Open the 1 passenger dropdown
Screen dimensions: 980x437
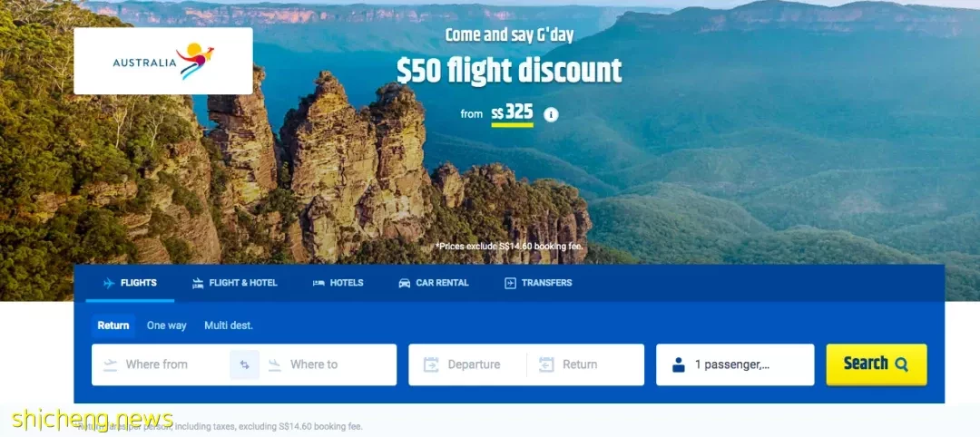coord(735,364)
